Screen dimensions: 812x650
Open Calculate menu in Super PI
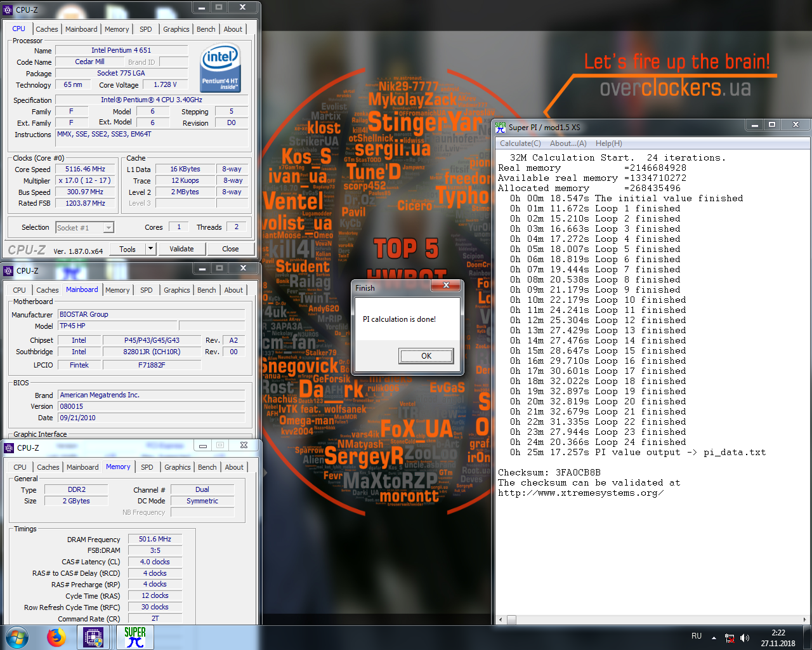520,143
